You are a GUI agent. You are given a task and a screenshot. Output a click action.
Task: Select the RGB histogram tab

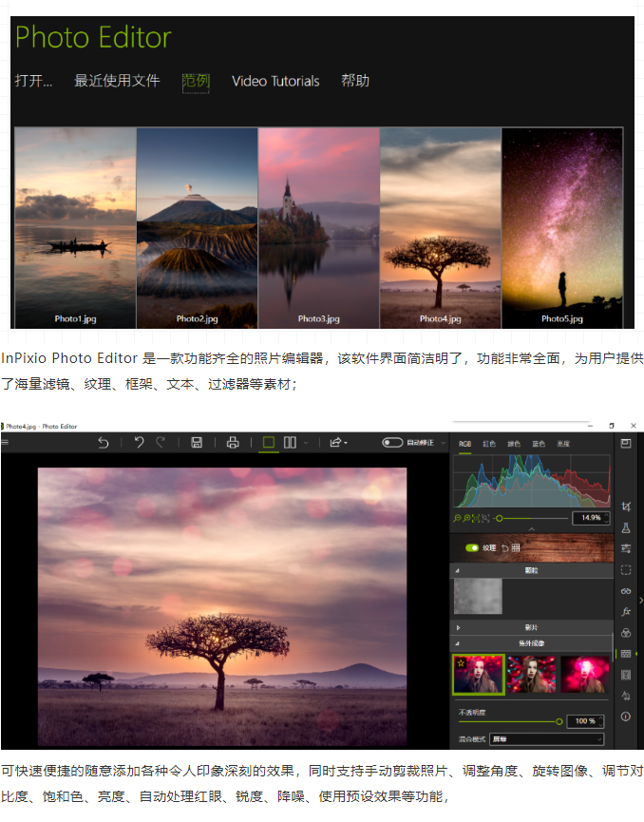464,444
